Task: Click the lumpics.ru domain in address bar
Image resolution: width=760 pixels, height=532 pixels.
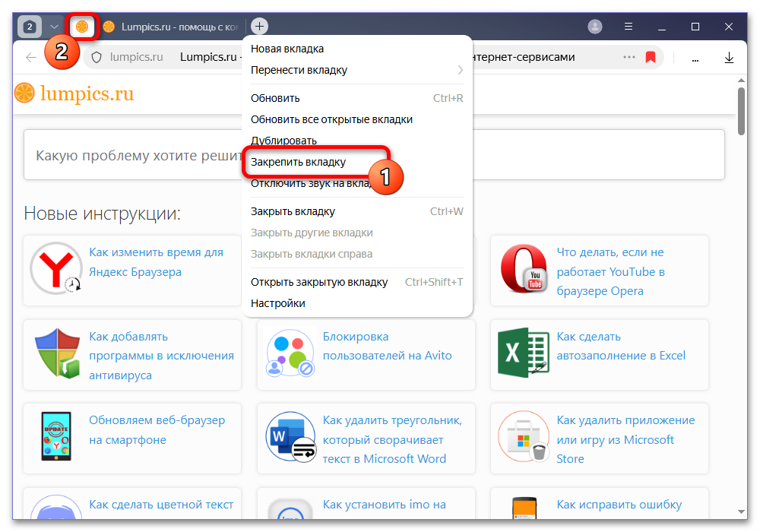Action: click(x=136, y=57)
